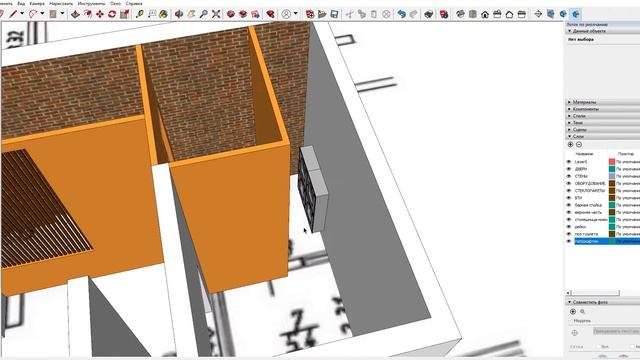Select the Rotate tool
Screen dimensions: 640x360
click(112, 14)
